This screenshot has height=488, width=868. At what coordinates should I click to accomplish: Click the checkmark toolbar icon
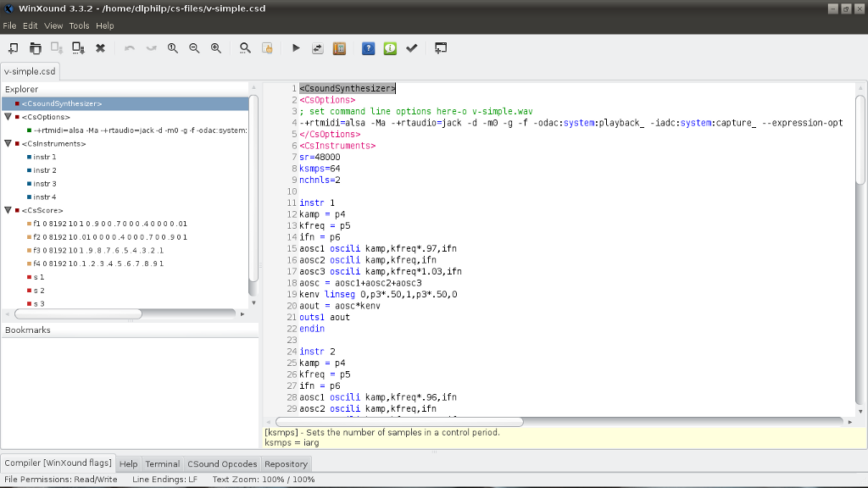412,48
